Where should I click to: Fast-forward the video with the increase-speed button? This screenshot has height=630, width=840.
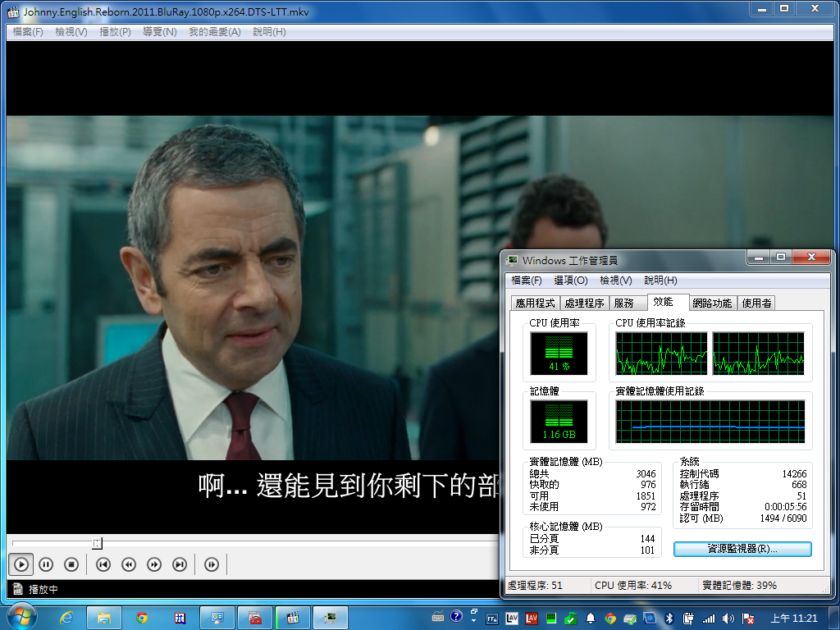pyautogui.click(x=154, y=564)
